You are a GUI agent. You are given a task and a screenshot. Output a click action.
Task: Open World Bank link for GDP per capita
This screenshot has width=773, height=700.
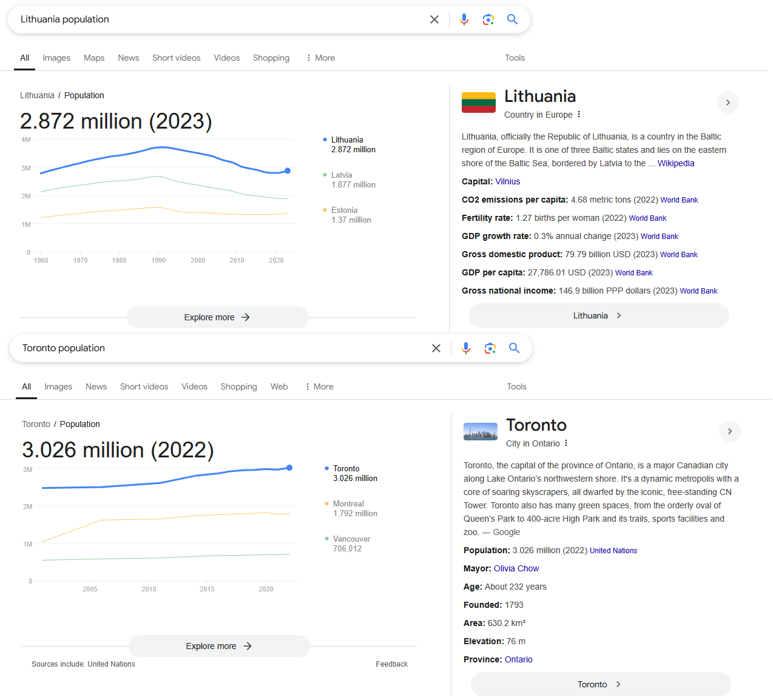634,273
